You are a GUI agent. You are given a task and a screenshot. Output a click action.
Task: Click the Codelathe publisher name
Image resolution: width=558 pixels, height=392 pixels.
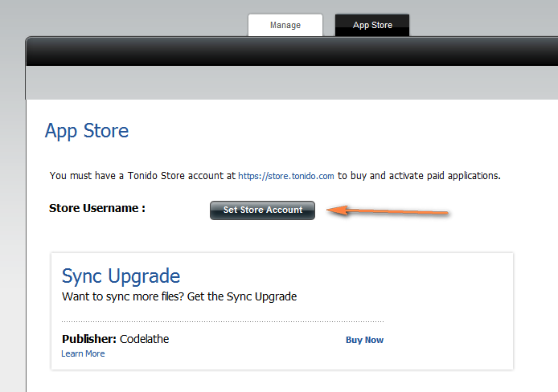(x=145, y=339)
